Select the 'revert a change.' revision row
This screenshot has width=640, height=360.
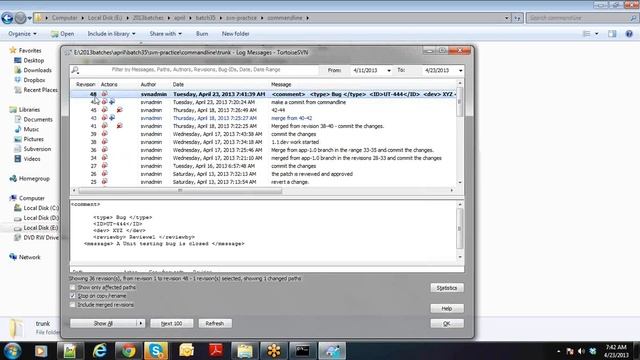263,182
